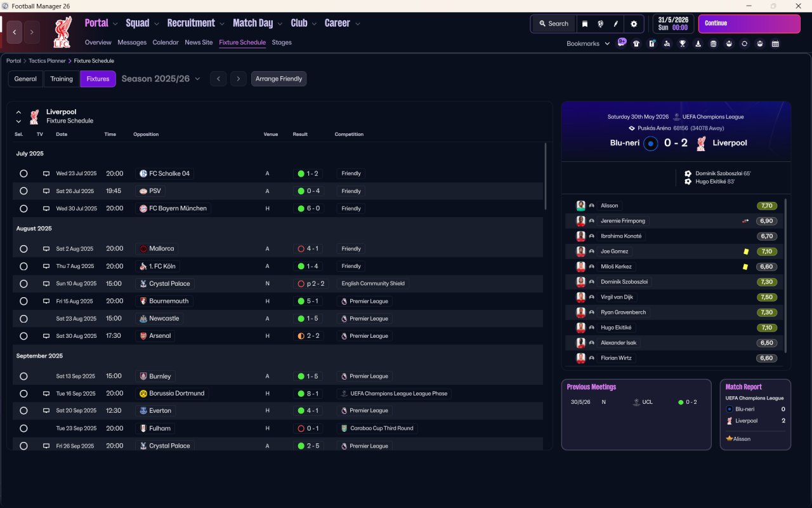Click the Arrange Friendly button
812x508 pixels.
click(x=279, y=79)
